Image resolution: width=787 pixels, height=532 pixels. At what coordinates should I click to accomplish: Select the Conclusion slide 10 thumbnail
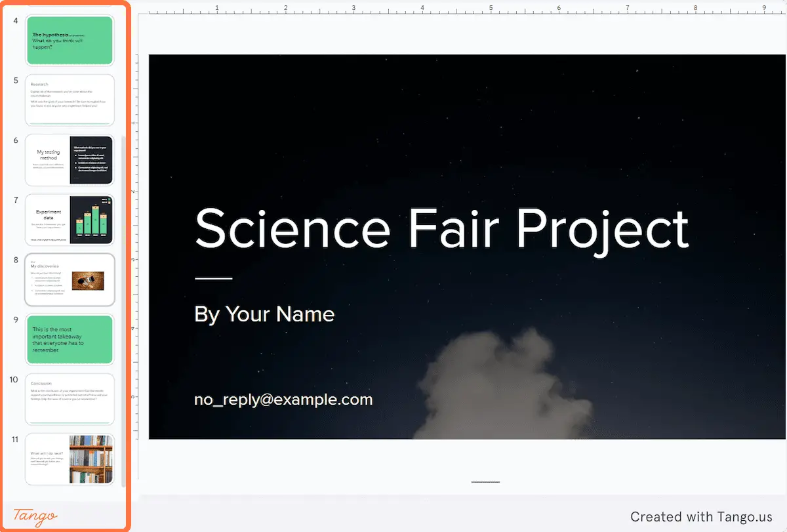(x=70, y=399)
